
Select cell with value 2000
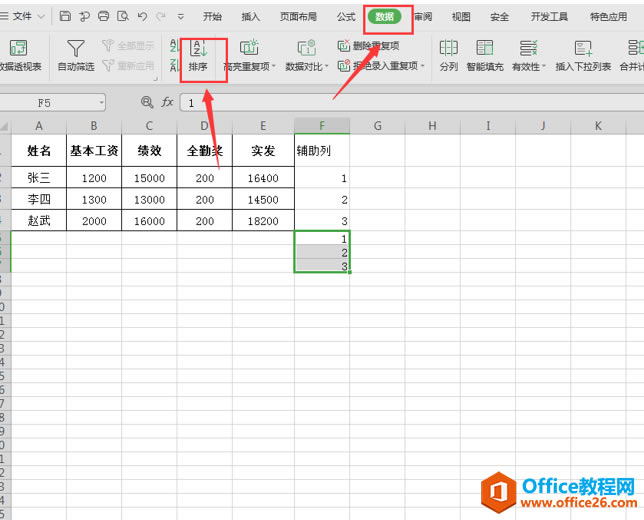(x=94, y=221)
